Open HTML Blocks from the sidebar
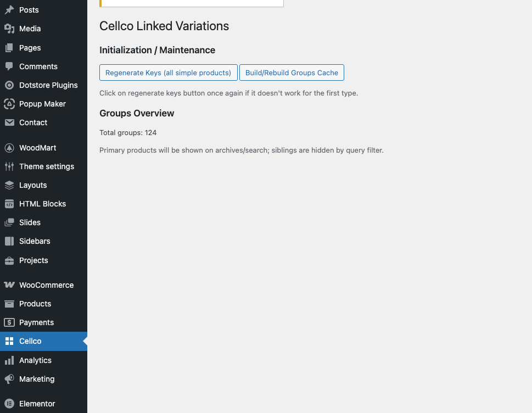532x413 pixels. (44, 204)
